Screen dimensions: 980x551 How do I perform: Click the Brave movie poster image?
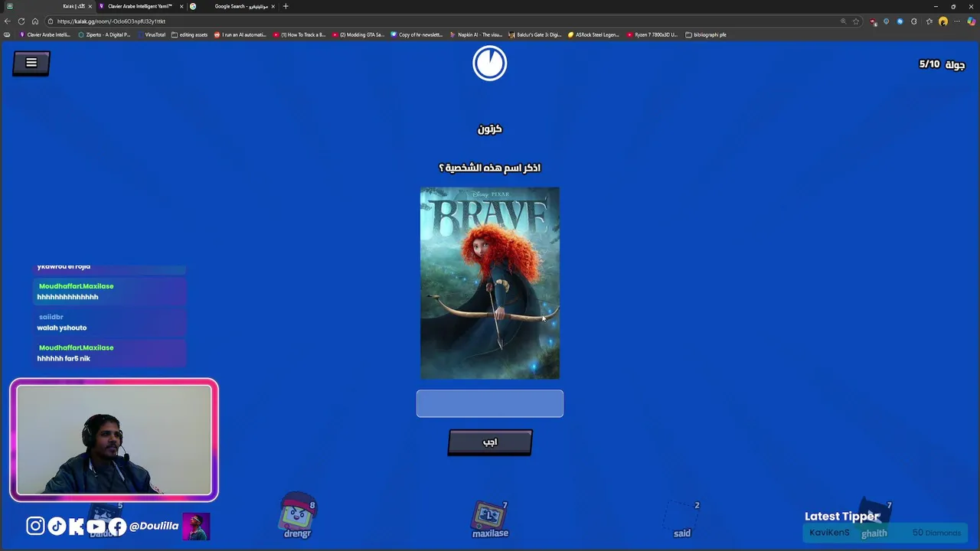pyautogui.click(x=490, y=283)
